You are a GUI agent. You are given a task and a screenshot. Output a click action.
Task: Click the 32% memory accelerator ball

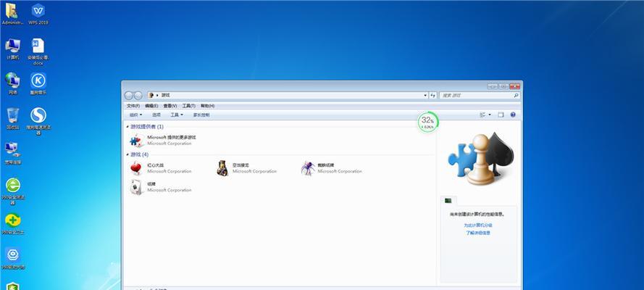click(x=428, y=122)
